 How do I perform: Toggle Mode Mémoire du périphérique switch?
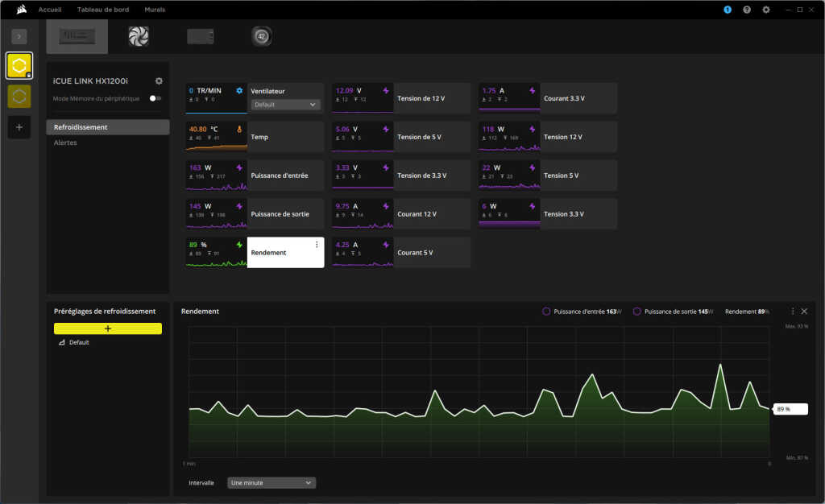point(155,98)
